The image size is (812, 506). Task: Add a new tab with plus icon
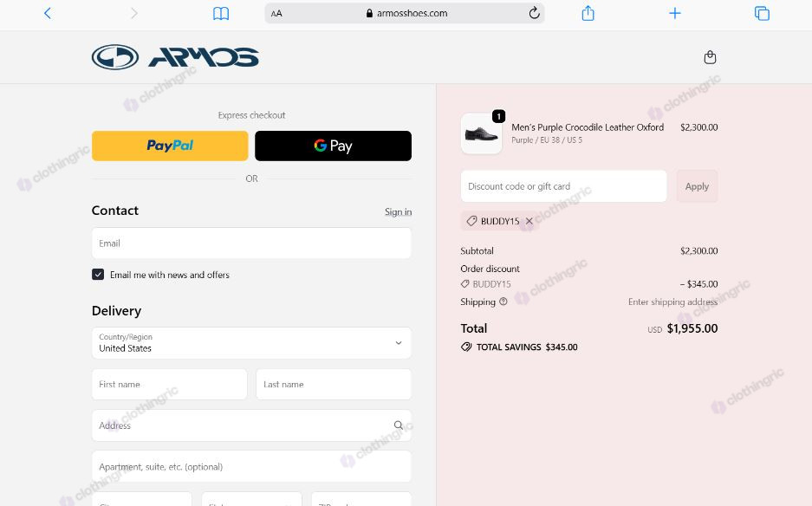tap(675, 13)
